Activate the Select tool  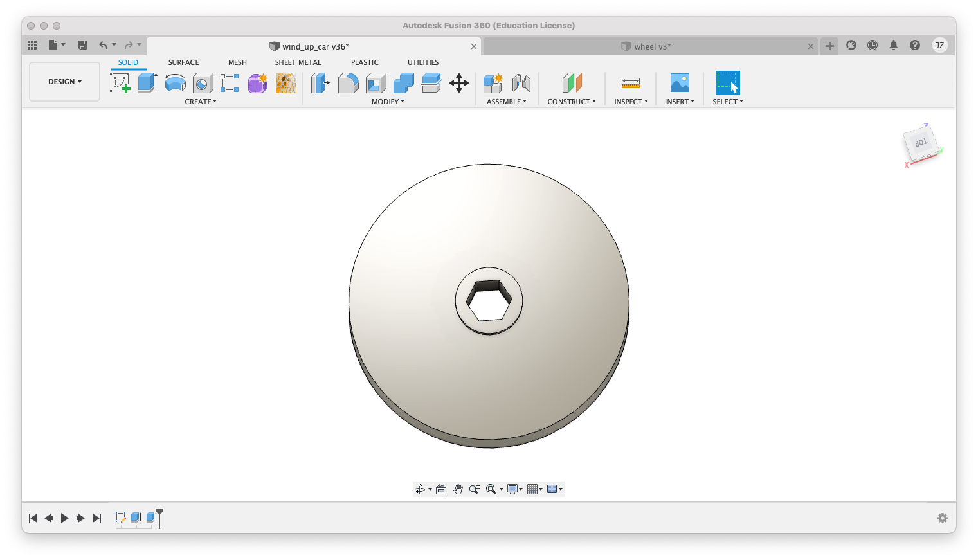click(x=728, y=83)
